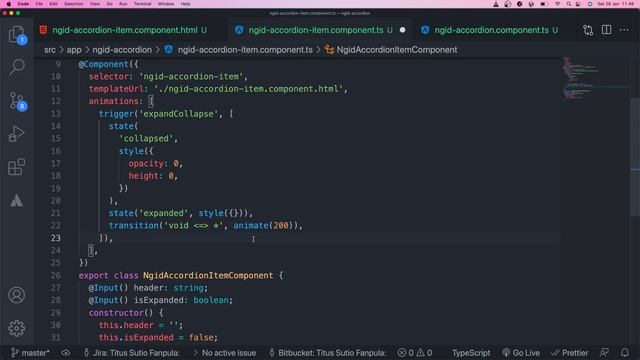The width and height of the screenshot is (640, 360).
Task: Click the constructor() keyword line
Action: click(126, 313)
